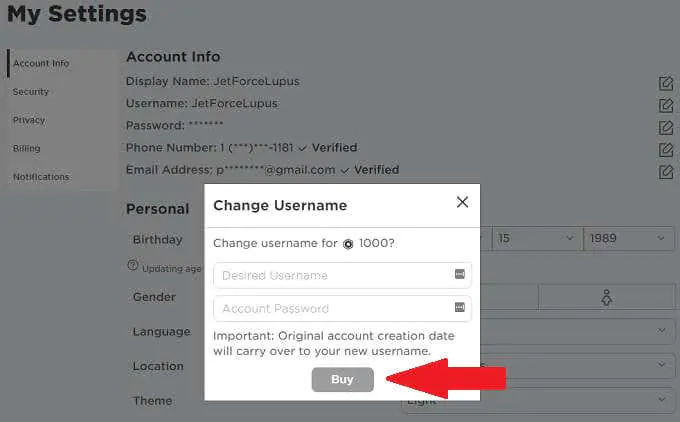Click edit icon next to Username

[665, 104]
